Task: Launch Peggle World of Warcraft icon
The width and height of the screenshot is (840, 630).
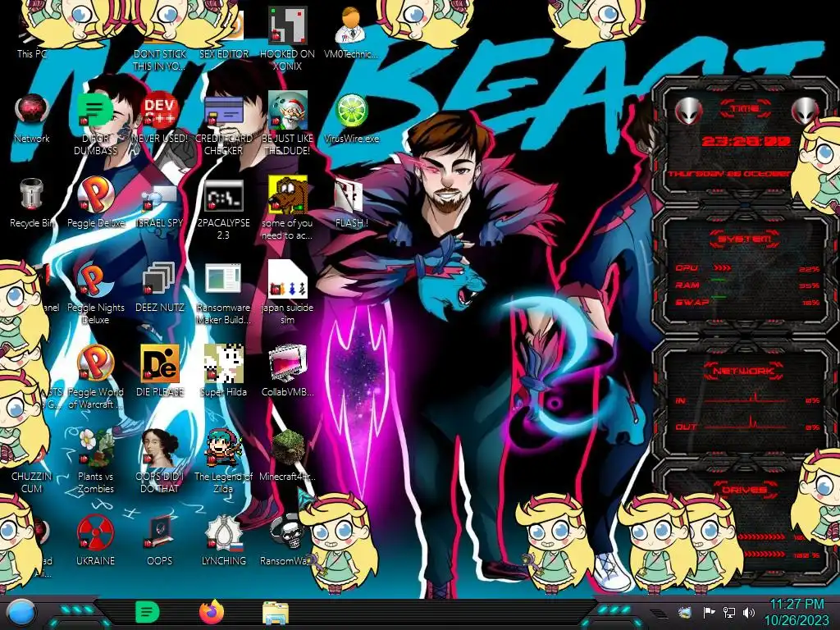Action: point(95,377)
